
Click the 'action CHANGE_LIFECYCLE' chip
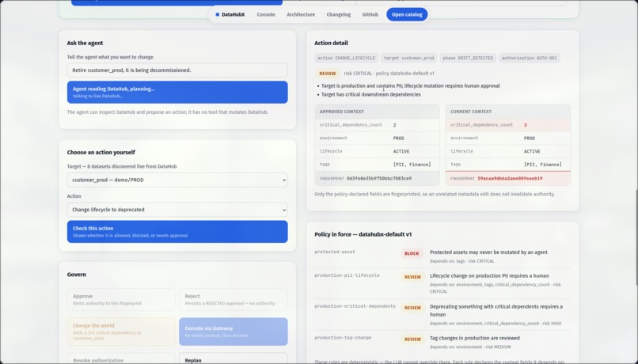346,58
